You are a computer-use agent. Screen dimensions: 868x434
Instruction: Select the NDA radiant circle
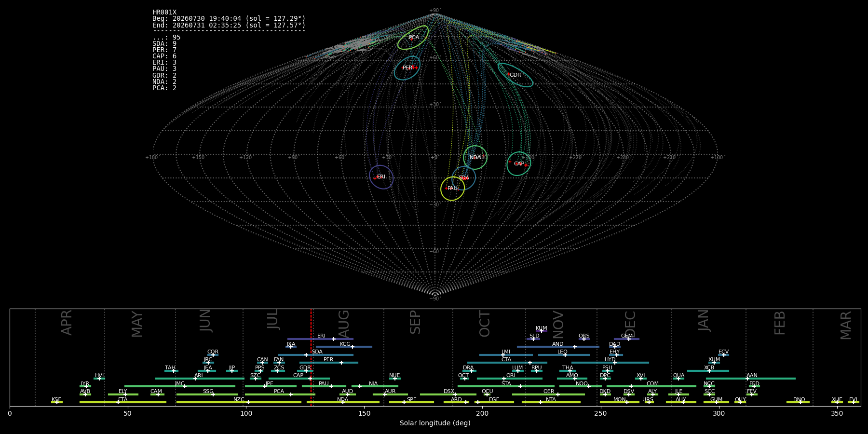475,158
